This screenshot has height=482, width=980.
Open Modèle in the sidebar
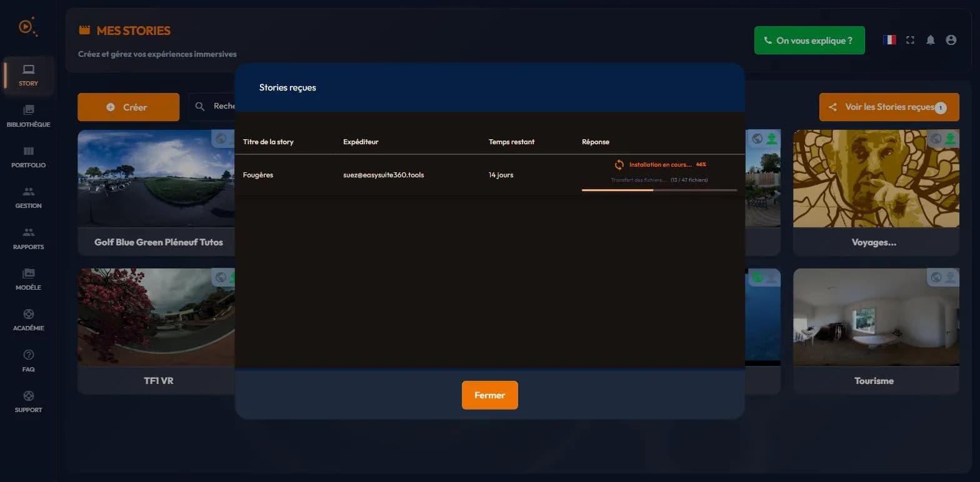(28, 280)
